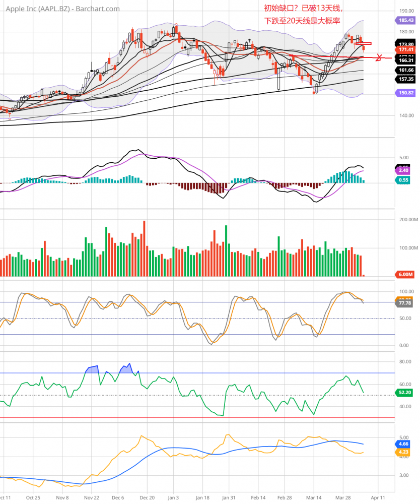Screen dimensions: 420x504
Task: Click the 157.35 black price label
Action: click(x=406, y=79)
